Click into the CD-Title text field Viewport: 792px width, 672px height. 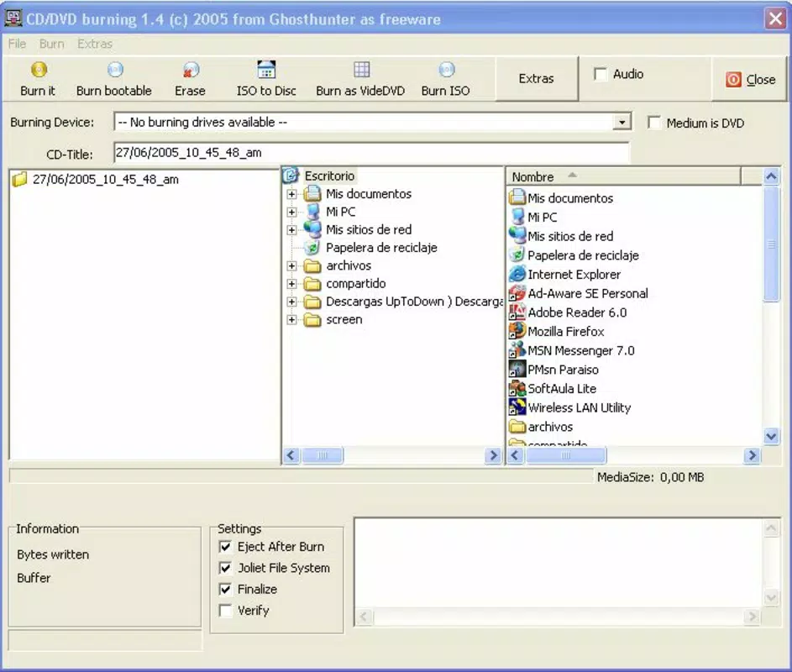(371, 153)
